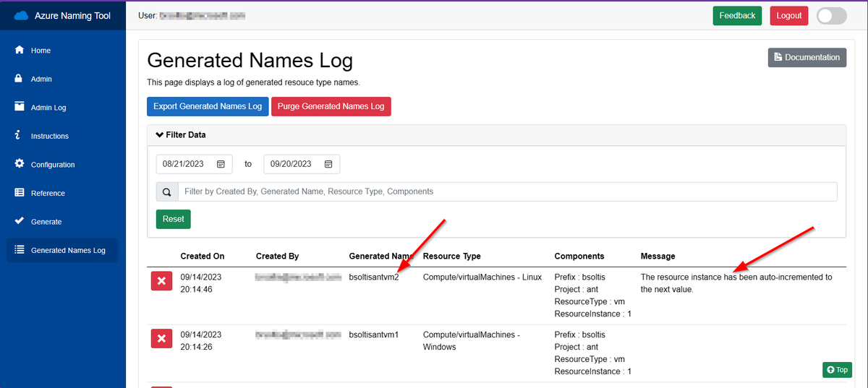Click the Instructions info icon

(17, 136)
